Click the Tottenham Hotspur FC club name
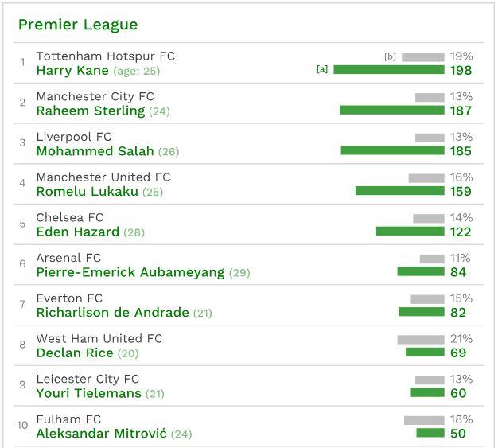Image resolution: width=498 pixels, height=448 pixels. click(x=106, y=56)
